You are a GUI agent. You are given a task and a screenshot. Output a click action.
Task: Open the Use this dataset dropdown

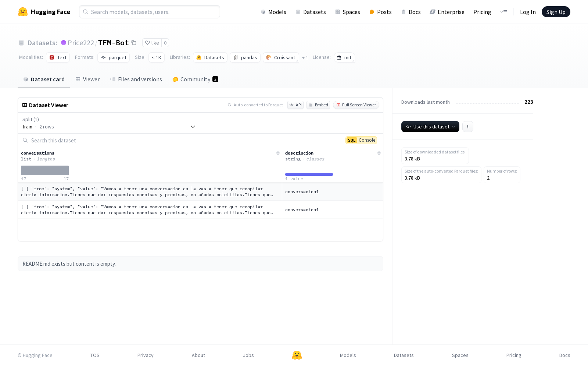(430, 127)
